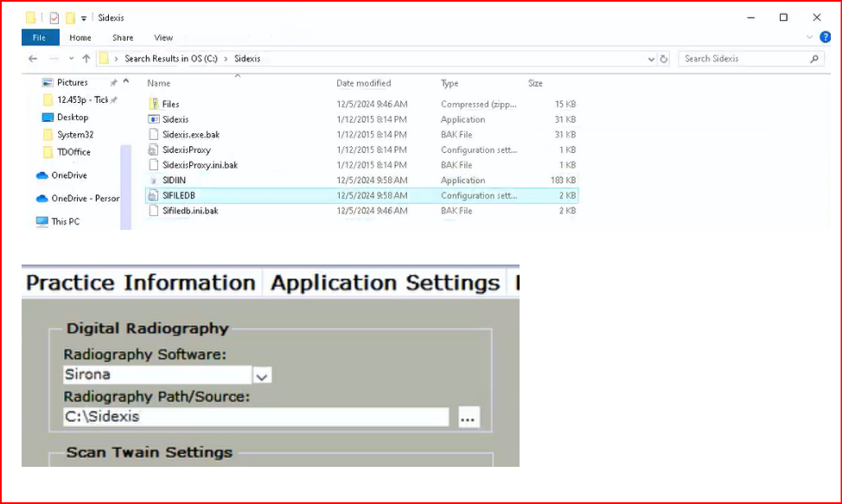This screenshot has height=504, width=842.
Task: Click OneDrive cloud icon in sidebar
Action: pos(42,175)
